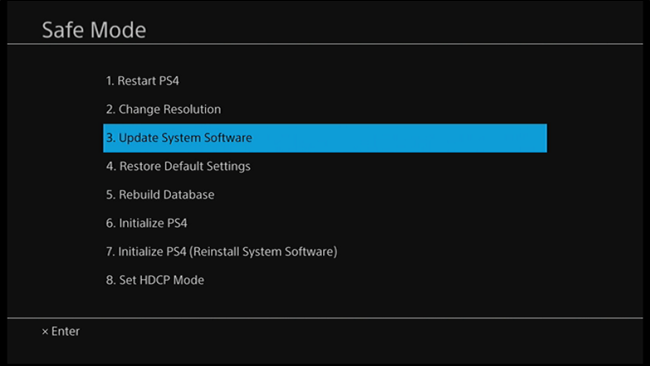Select Restore Default Settings
Screen dimensions: 650x366
tap(178, 166)
